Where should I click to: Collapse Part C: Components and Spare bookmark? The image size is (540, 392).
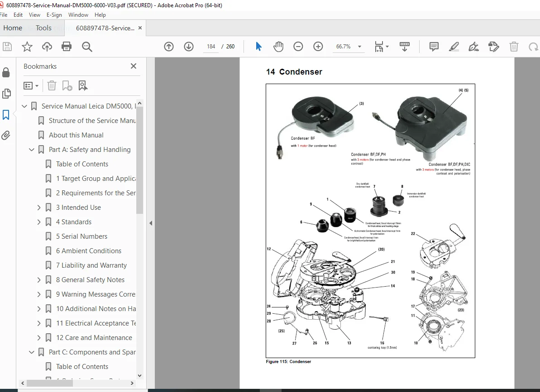coord(31,352)
